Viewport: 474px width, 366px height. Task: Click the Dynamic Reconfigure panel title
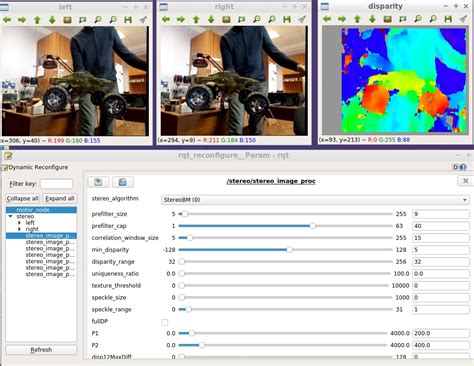(x=38, y=167)
